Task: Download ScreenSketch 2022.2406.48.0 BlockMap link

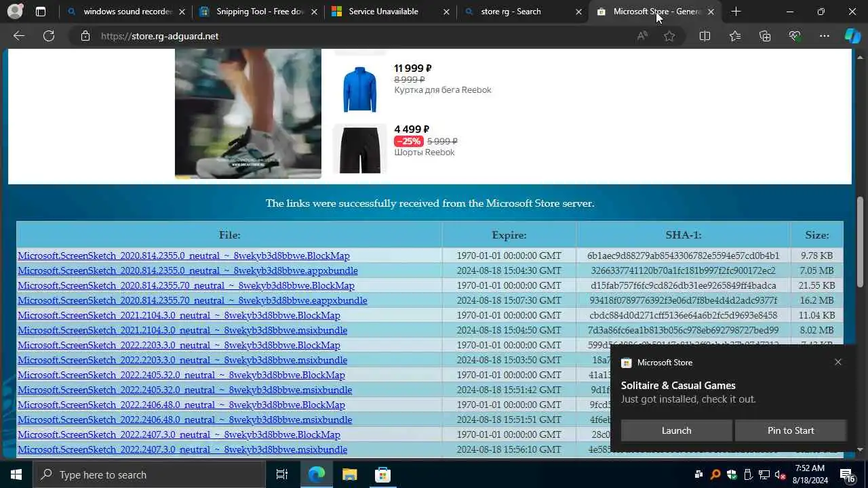Action: tap(181, 405)
